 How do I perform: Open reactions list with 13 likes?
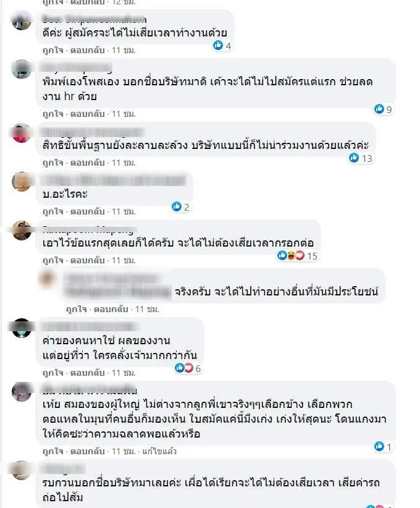pyautogui.click(x=361, y=158)
